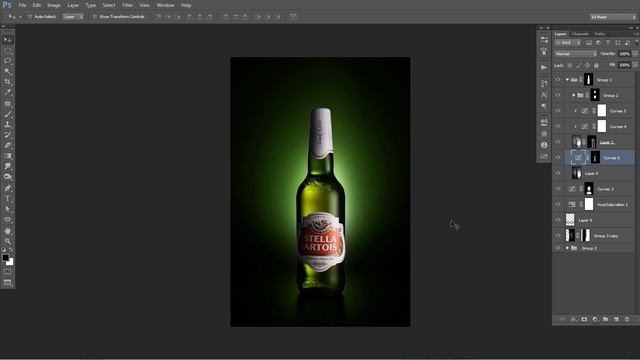
Task: Hide the selected Curves 6 layer
Action: pos(558,158)
